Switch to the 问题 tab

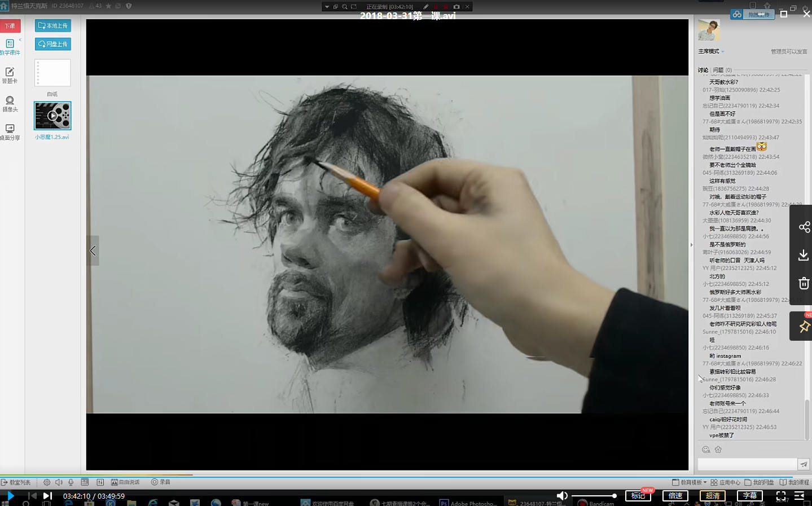click(x=718, y=70)
